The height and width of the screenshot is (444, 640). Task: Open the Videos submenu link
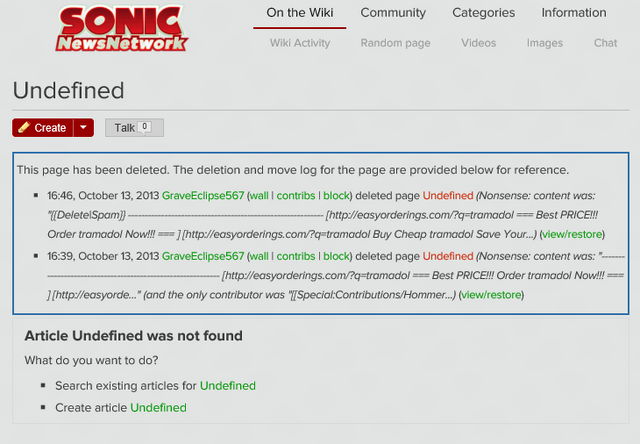click(478, 43)
